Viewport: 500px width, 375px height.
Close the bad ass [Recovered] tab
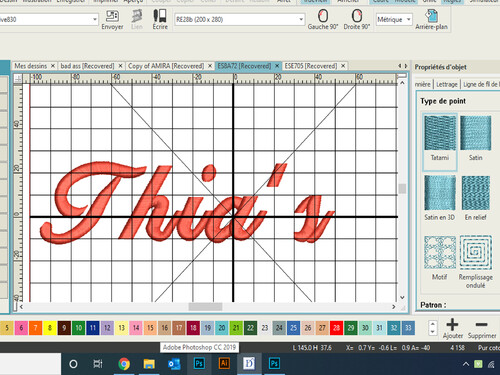(x=121, y=66)
